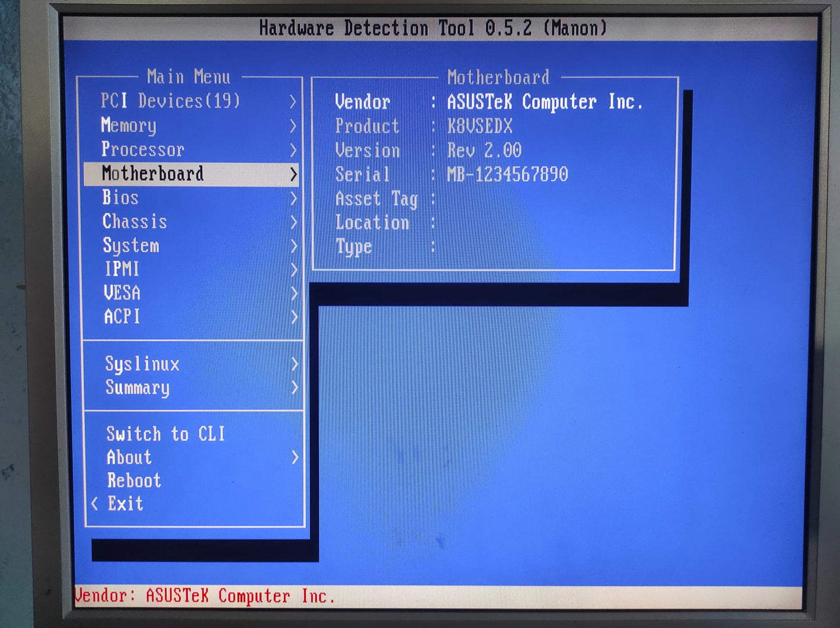Select the highlighted Motherboard entry
Screen dimensions: 840x628
click(191, 174)
